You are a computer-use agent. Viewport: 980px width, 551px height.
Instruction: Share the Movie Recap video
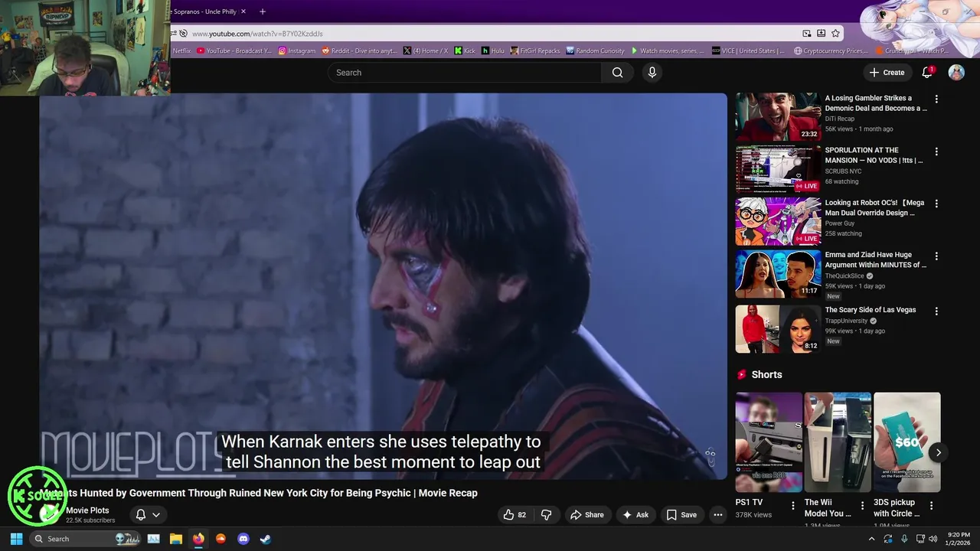(x=586, y=515)
